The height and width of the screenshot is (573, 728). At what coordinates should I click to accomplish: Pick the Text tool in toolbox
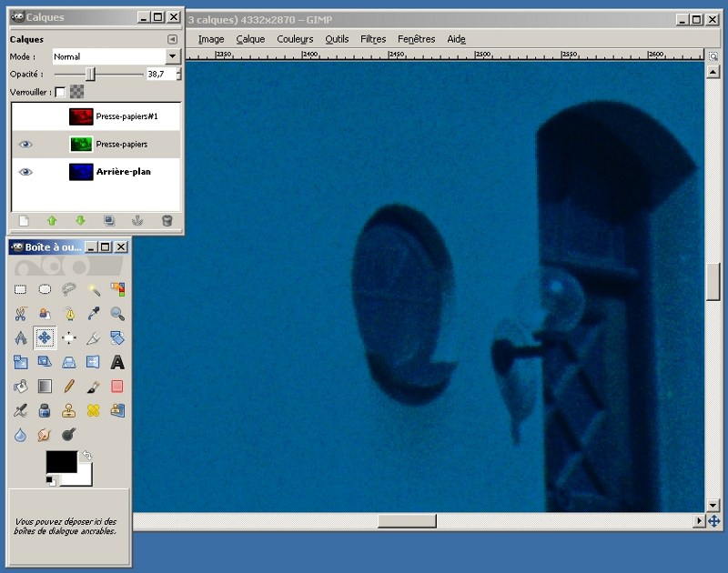pos(117,362)
